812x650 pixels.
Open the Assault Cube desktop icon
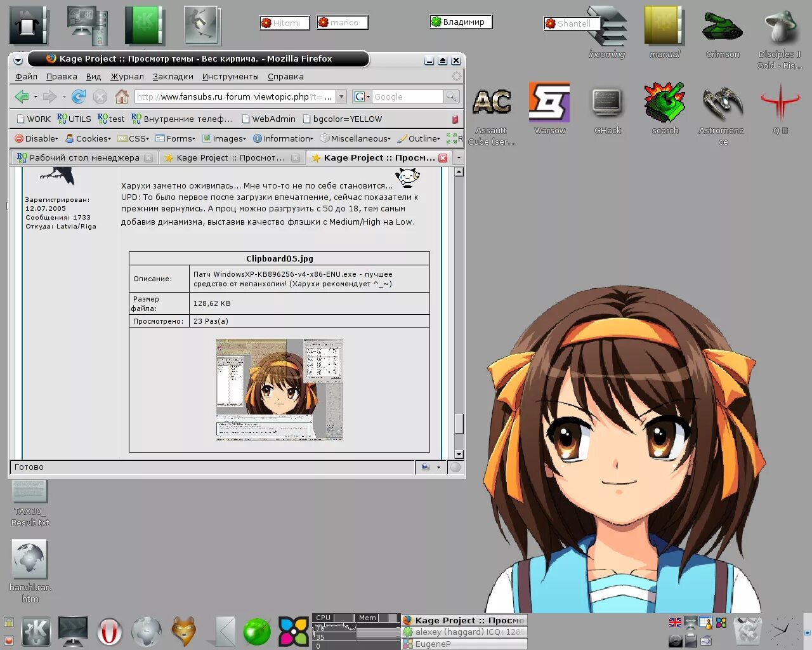click(492, 103)
